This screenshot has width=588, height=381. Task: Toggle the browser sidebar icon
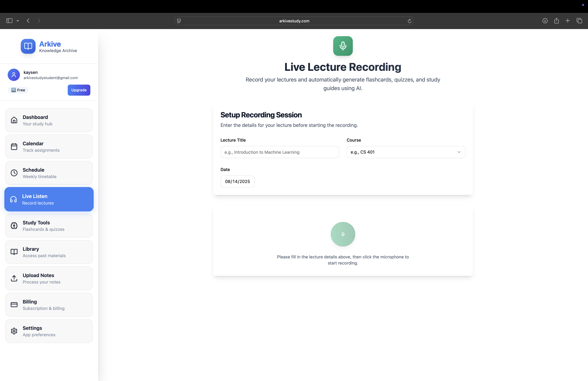click(x=9, y=21)
